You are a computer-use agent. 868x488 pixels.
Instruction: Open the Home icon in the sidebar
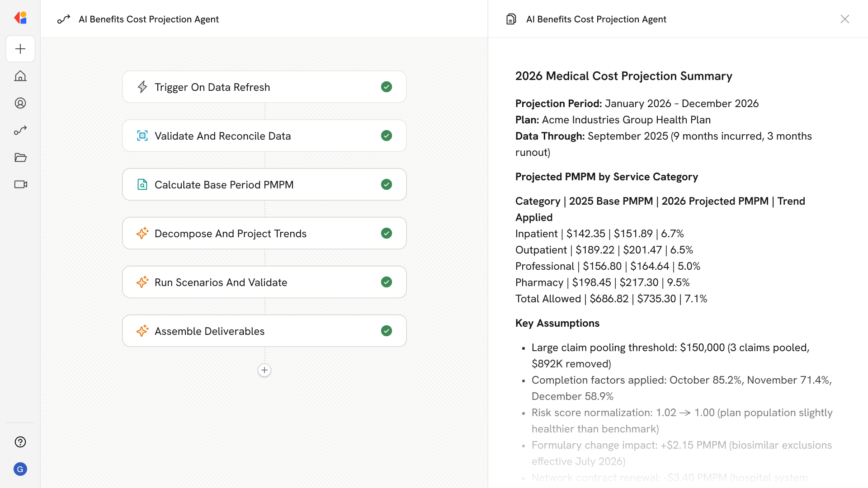coord(20,76)
